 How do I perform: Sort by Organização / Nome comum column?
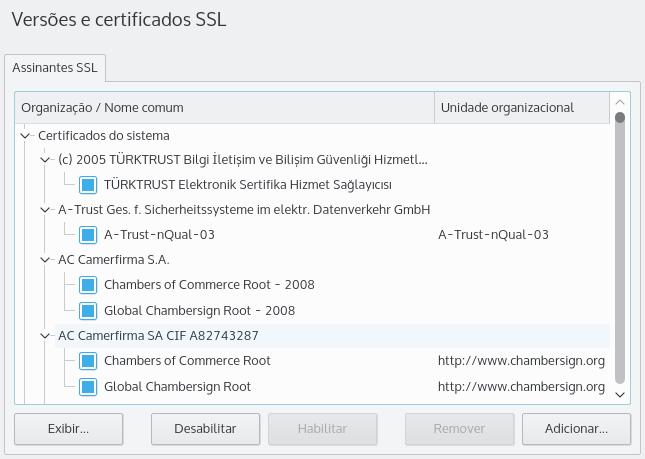(x=225, y=107)
